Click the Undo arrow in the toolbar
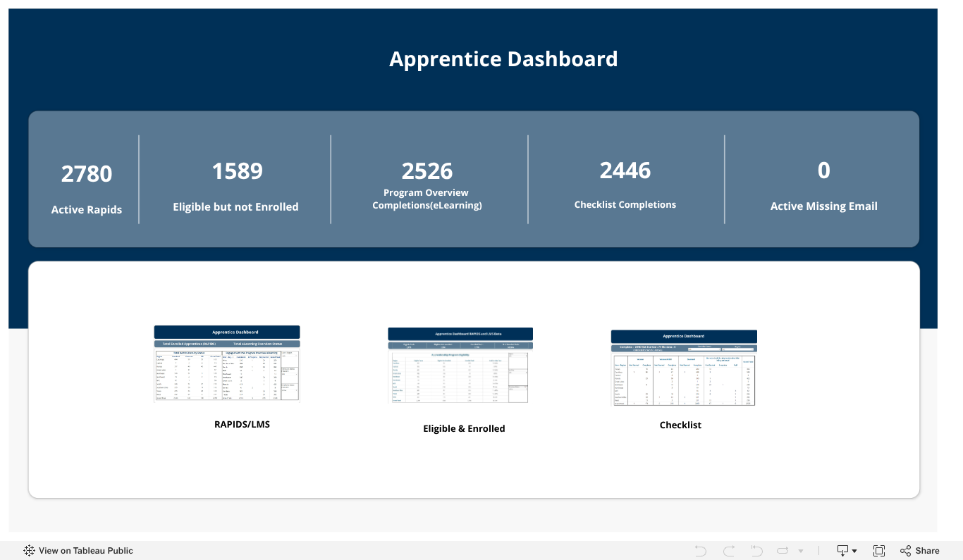The image size is (963, 560). pyautogui.click(x=700, y=551)
